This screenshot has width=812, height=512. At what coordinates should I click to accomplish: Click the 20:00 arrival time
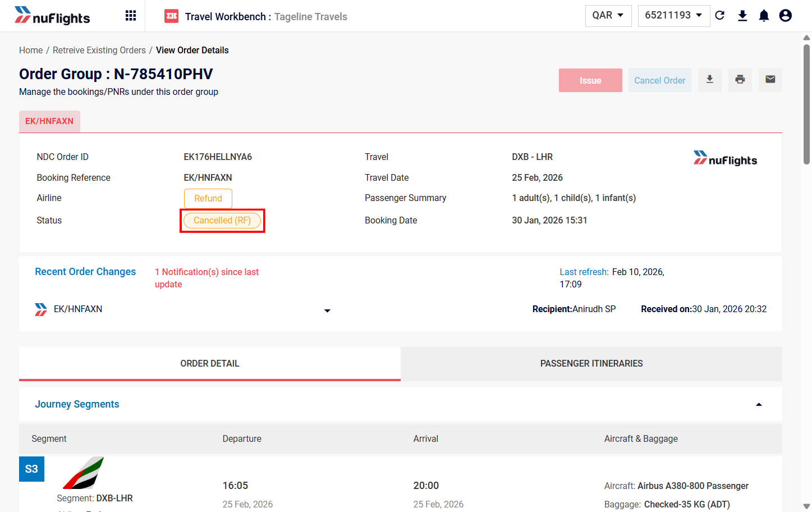[x=426, y=486]
